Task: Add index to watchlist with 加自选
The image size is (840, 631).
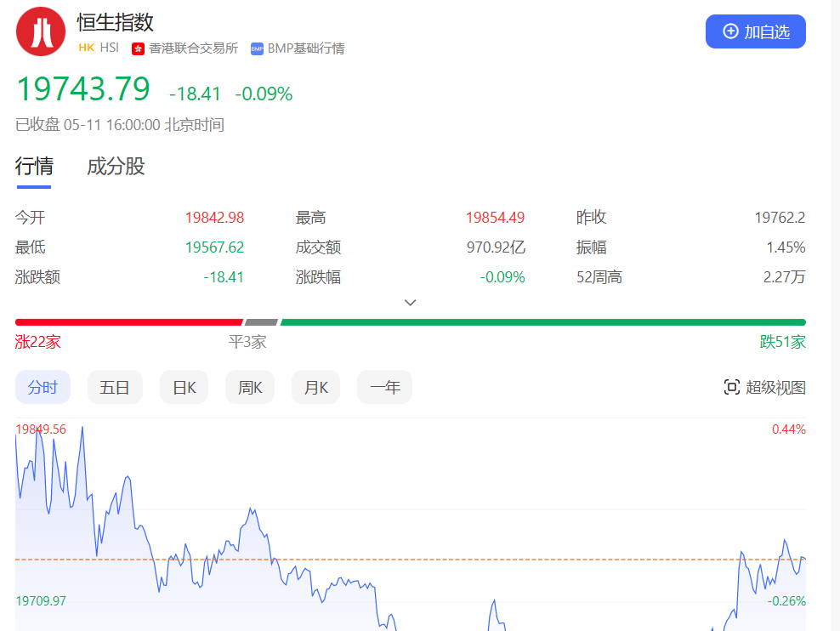Action: [x=755, y=31]
